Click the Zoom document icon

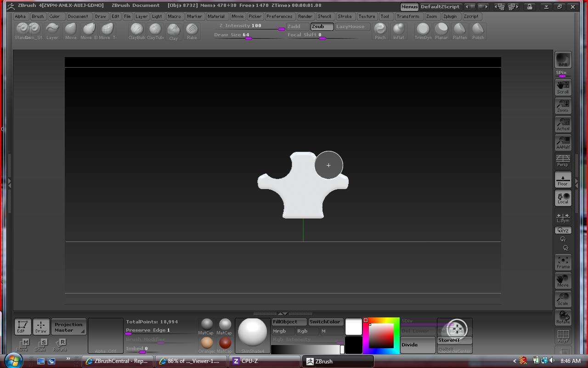click(x=563, y=105)
